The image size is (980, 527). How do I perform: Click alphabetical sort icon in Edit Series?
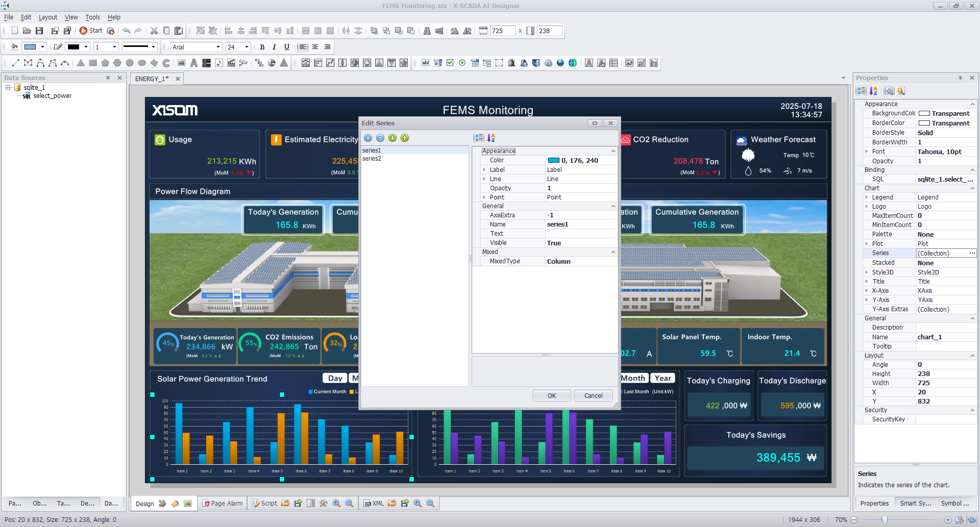491,138
